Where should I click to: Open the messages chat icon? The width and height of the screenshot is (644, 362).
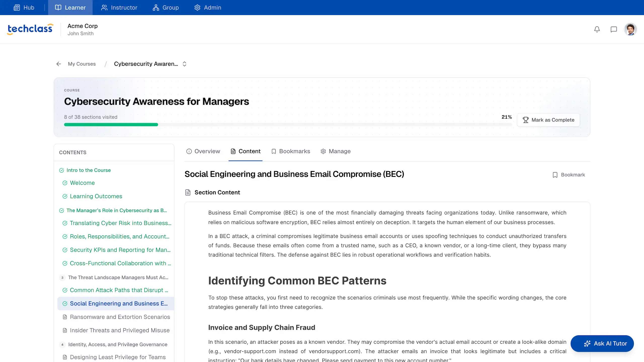[x=614, y=29]
